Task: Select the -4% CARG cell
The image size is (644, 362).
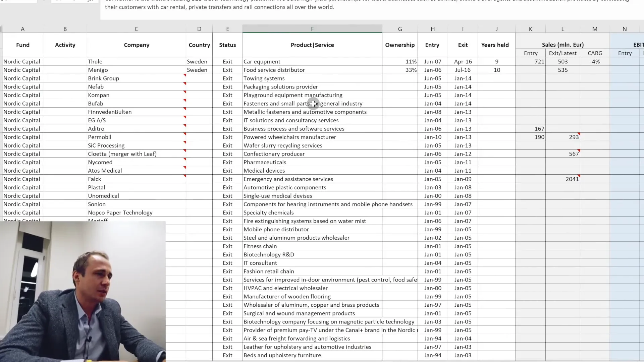Action: (x=595, y=62)
